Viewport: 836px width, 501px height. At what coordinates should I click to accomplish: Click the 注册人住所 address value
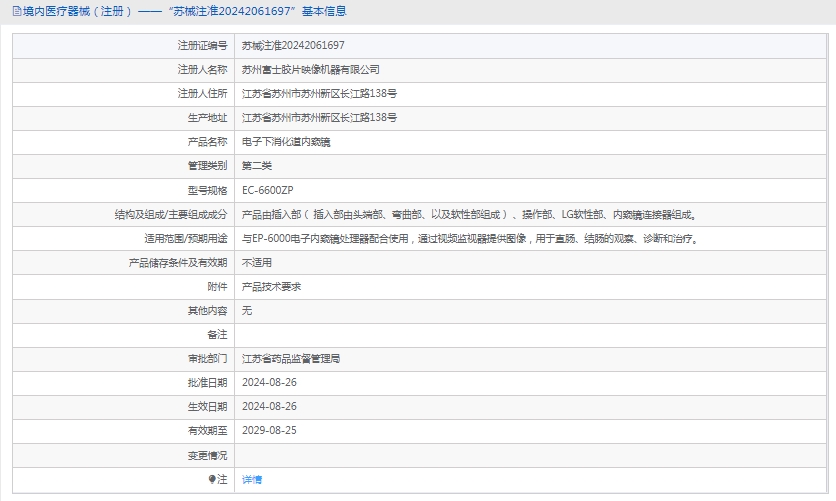pyautogui.click(x=319, y=94)
